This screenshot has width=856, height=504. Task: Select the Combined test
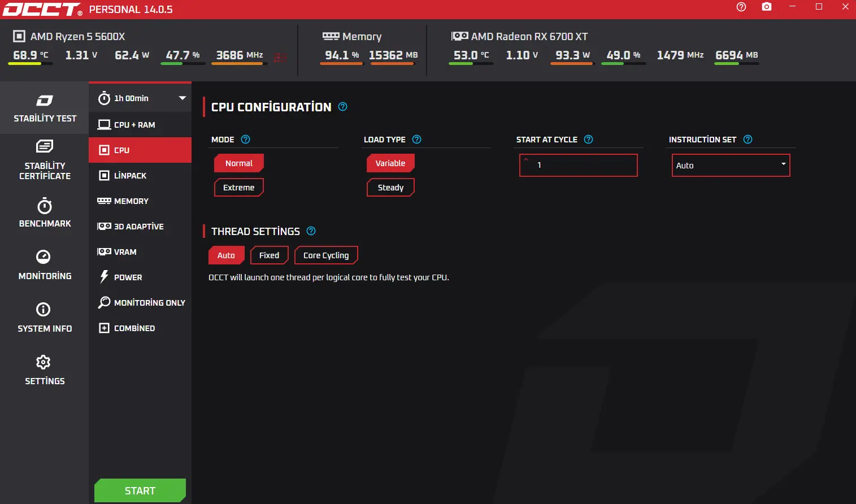[140, 328]
